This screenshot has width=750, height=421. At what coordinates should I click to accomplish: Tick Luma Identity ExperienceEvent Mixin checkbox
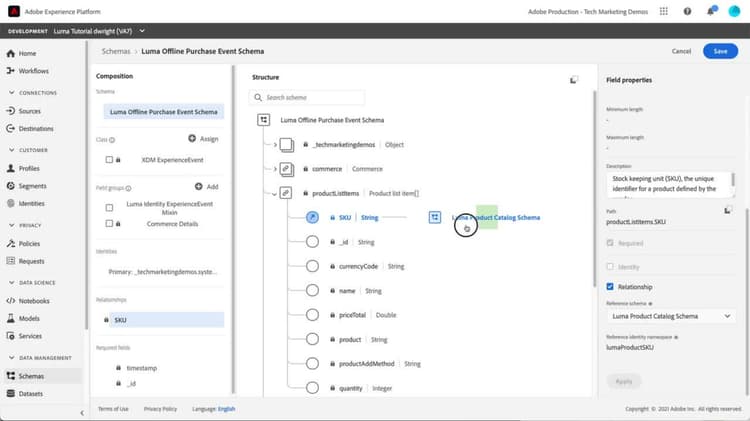pyautogui.click(x=109, y=208)
